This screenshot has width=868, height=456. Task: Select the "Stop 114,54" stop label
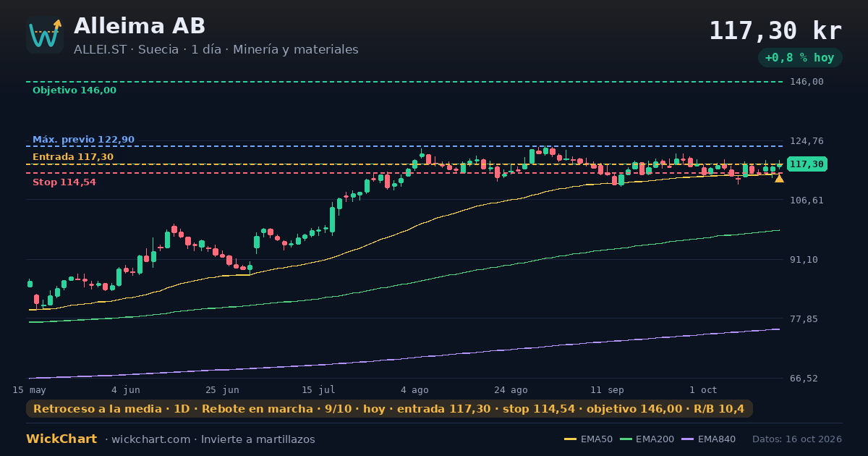pyautogui.click(x=64, y=182)
